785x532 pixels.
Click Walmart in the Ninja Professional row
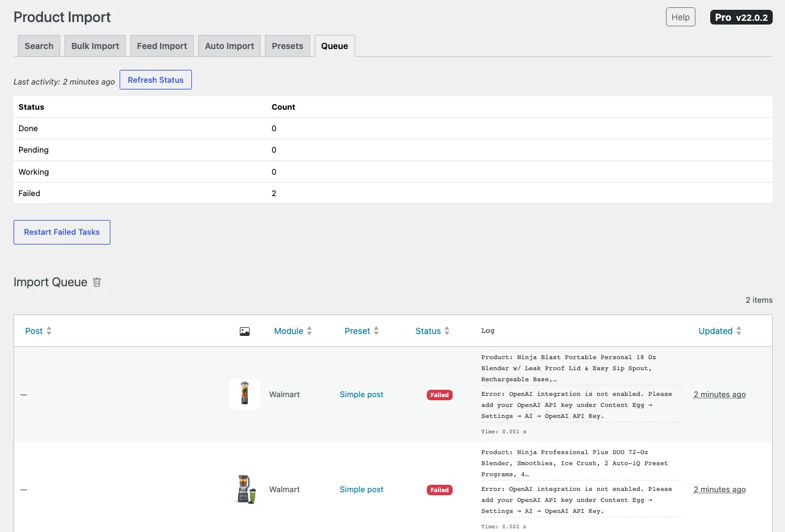pyautogui.click(x=285, y=490)
